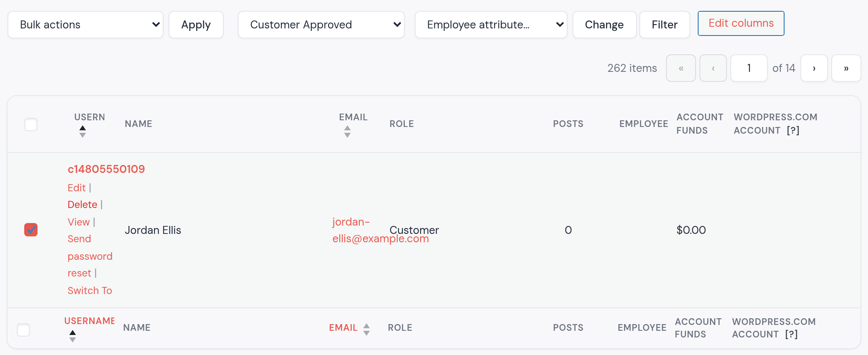The height and width of the screenshot is (355, 868).
Task: Click the 262 items count text
Action: point(632,68)
